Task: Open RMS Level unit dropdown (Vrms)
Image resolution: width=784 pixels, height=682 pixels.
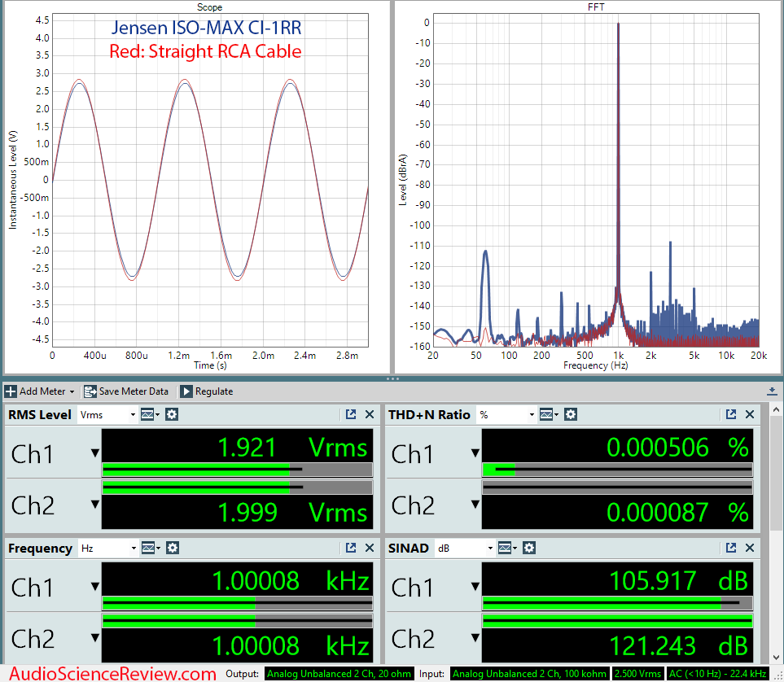Action: pyautogui.click(x=107, y=414)
